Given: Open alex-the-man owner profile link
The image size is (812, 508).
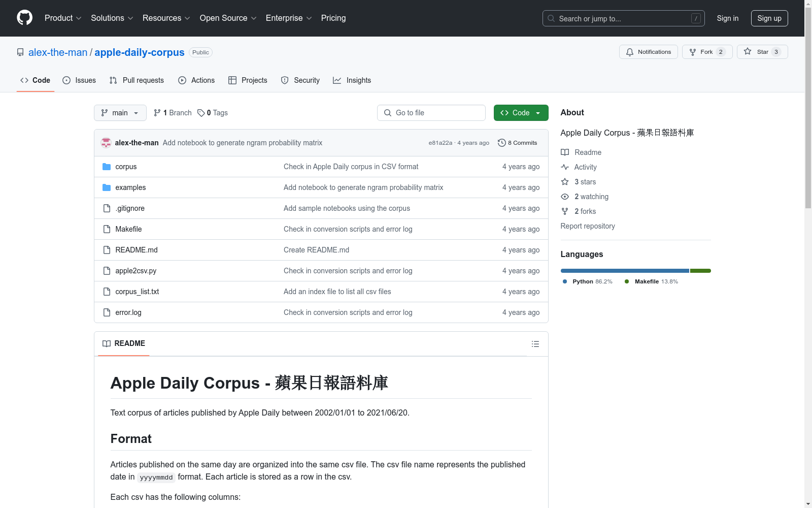Looking at the screenshot, I should 58,52.
